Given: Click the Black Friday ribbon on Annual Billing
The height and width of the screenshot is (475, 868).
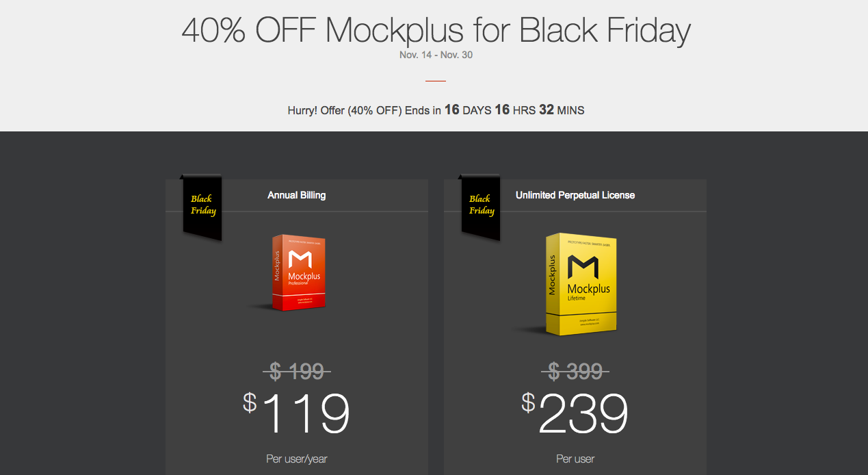Looking at the screenshot, I should (x=202, y=207).
